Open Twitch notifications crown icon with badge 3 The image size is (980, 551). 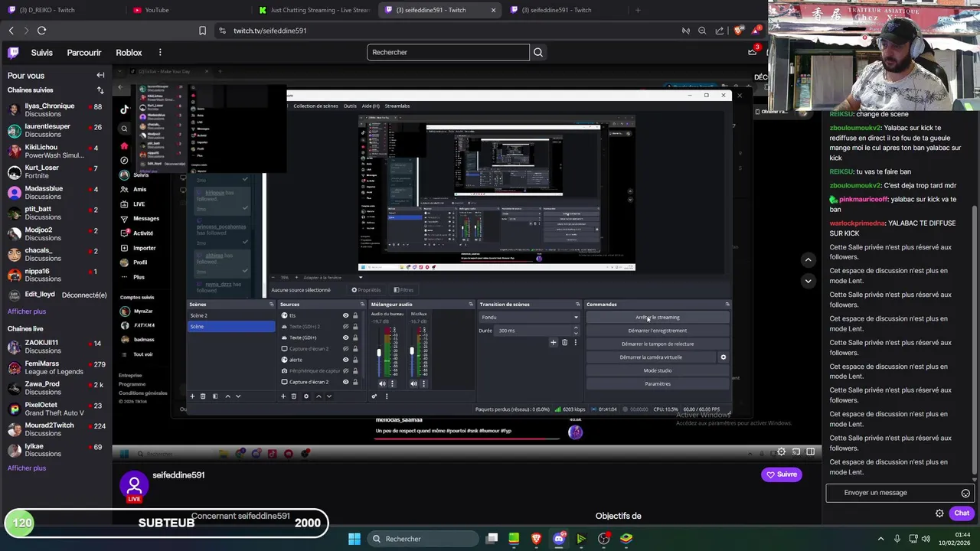pos(753,51)
